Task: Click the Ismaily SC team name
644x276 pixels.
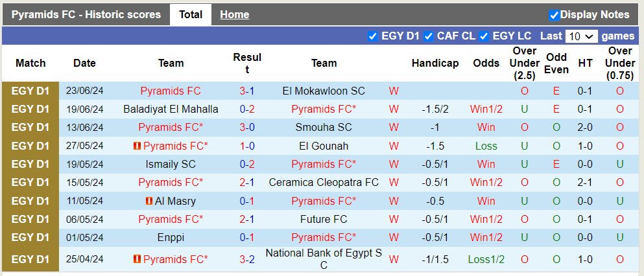Action: pos(171,165)
